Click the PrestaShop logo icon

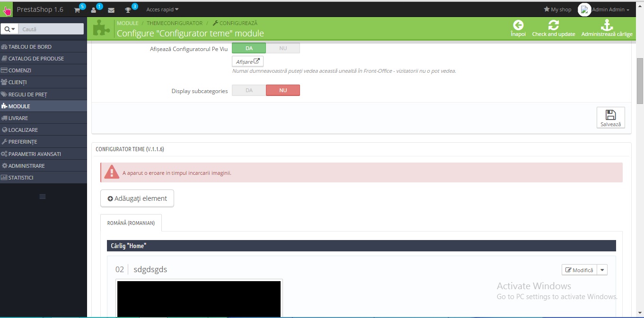tap(7, 9)
